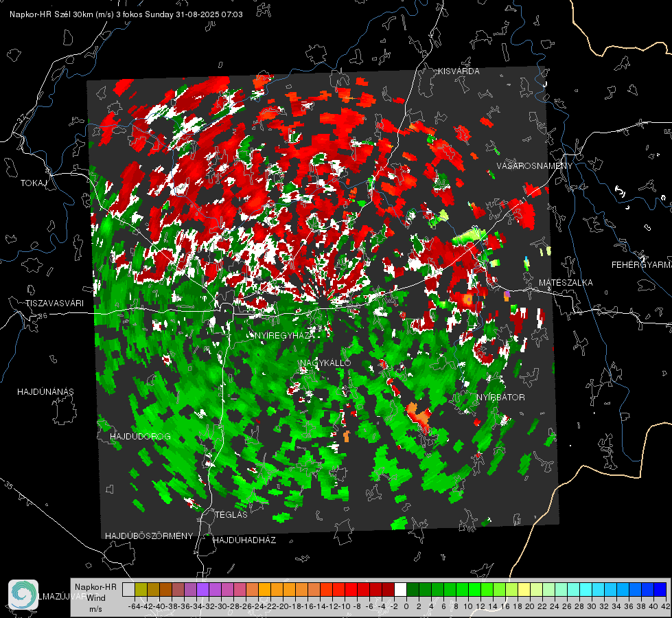
Task: Click the MÁTÉSZALKA city label
Action: (566, 283)
